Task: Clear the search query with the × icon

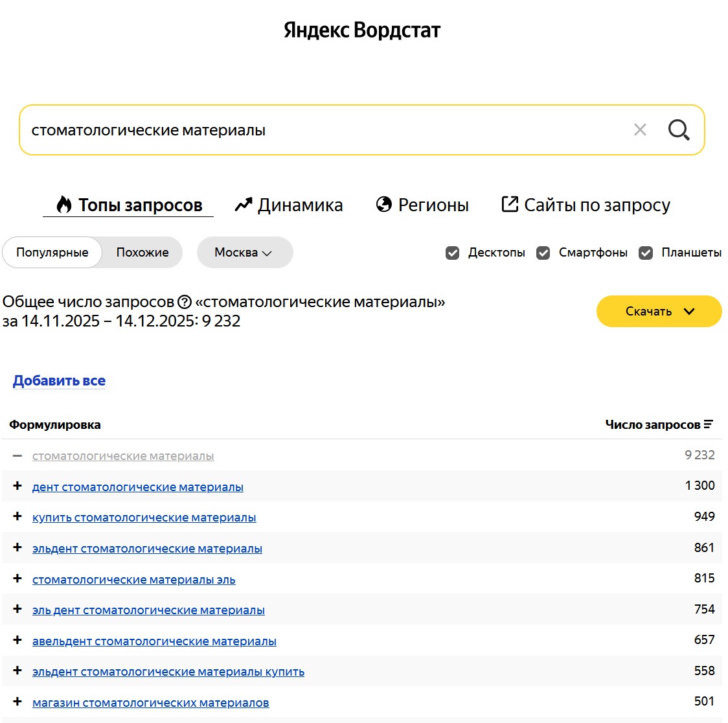Action: pos(640,130)
